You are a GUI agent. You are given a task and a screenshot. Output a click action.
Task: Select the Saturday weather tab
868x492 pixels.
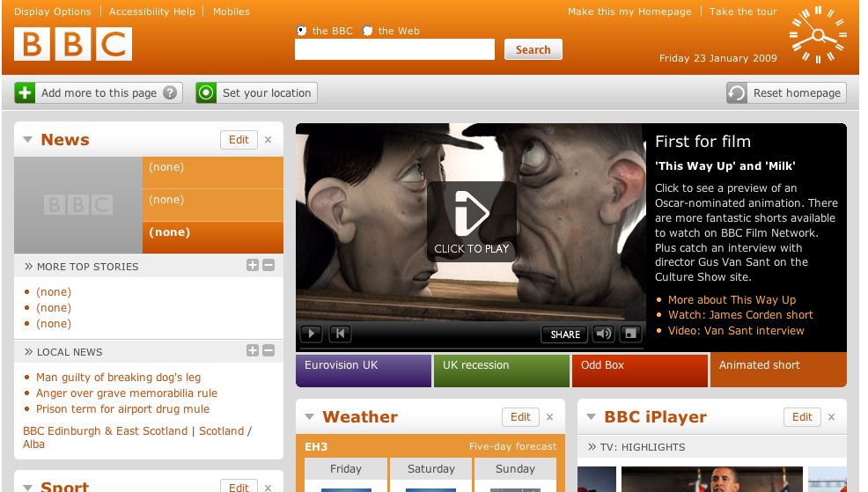pos(431,469)
